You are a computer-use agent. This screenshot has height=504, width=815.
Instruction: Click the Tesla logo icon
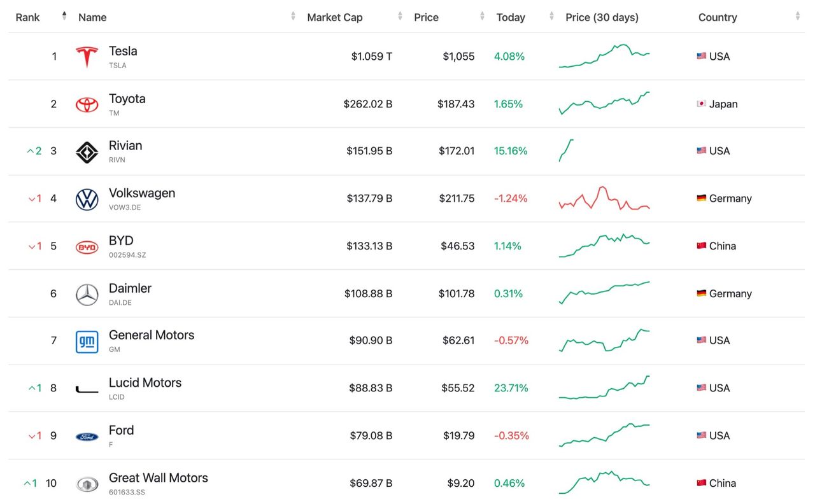(x=87, y=57)
